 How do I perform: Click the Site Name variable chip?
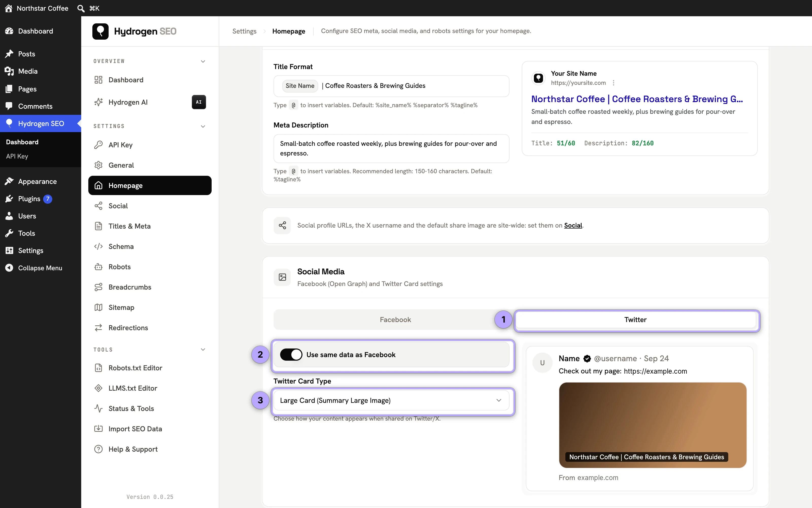click(x=300, y=86)
